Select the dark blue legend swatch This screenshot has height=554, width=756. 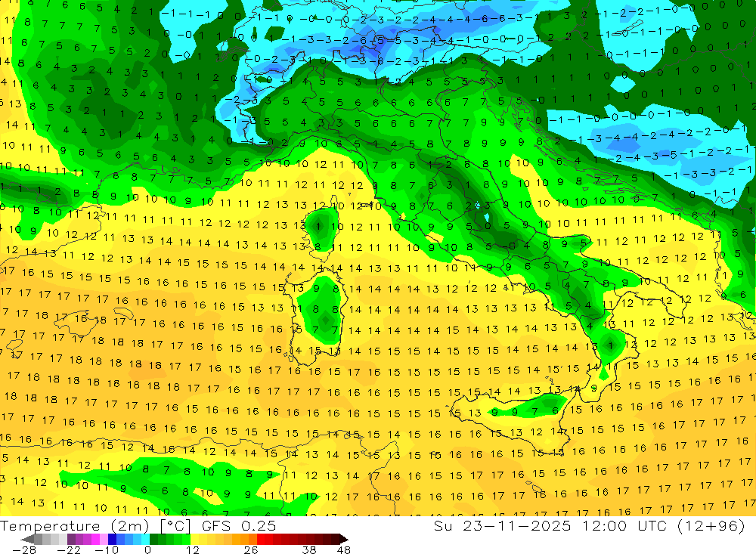112,539
